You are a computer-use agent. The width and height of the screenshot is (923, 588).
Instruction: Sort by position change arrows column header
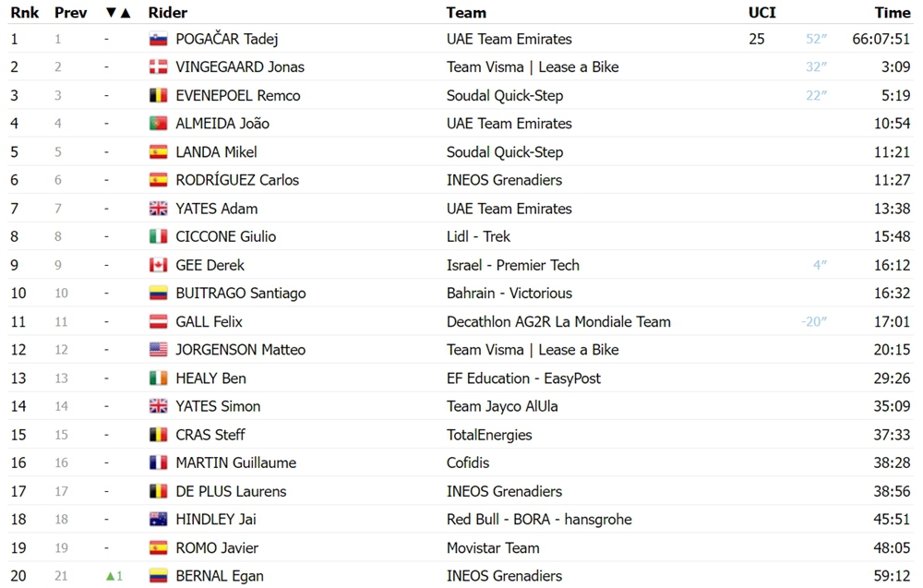point(118,13)
